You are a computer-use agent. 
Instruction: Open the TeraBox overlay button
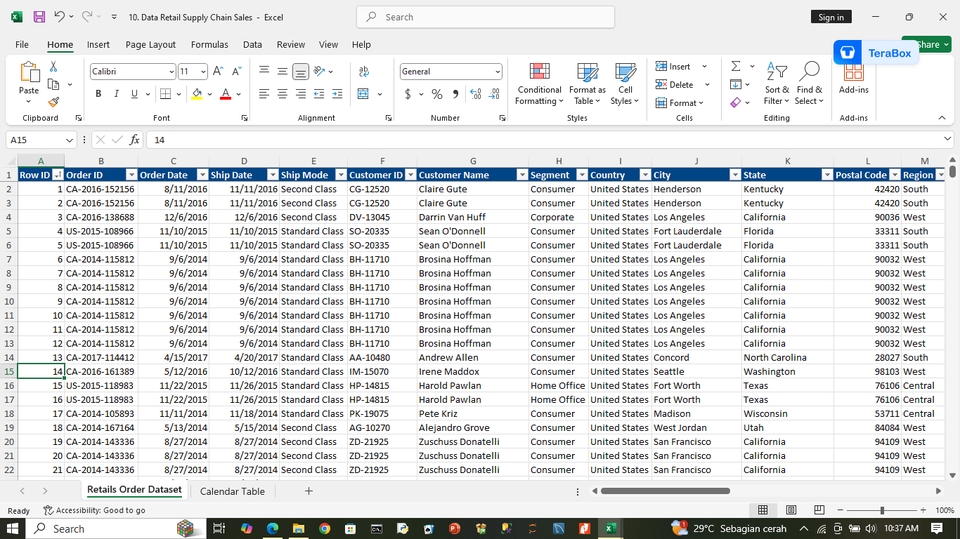coord(876,53)
